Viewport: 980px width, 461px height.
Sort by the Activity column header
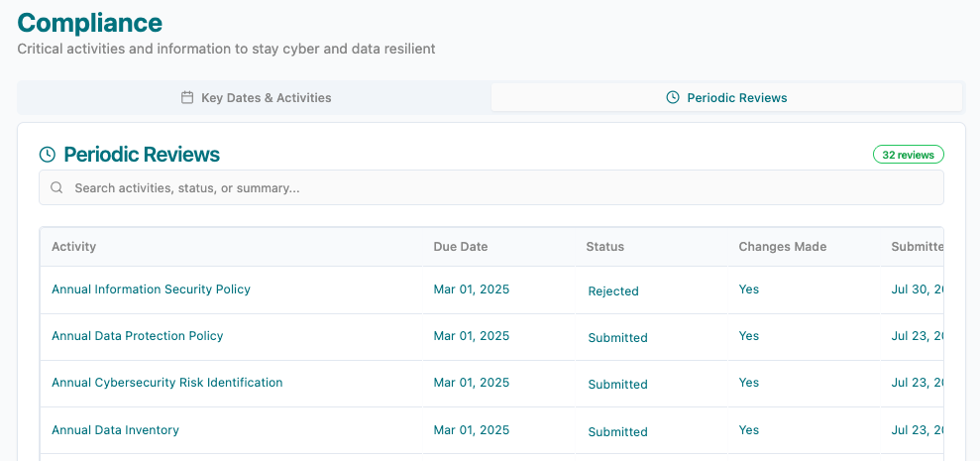click(73, 247)
